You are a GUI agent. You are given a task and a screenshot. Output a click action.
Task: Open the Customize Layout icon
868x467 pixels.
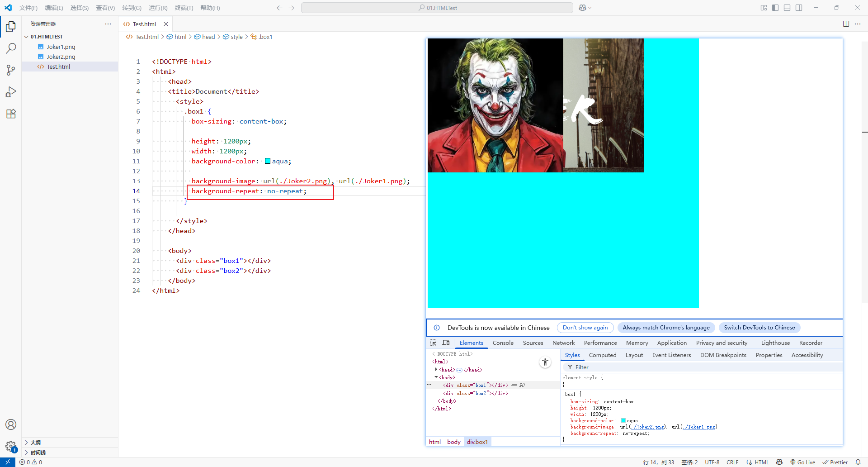tap(764, 8)
